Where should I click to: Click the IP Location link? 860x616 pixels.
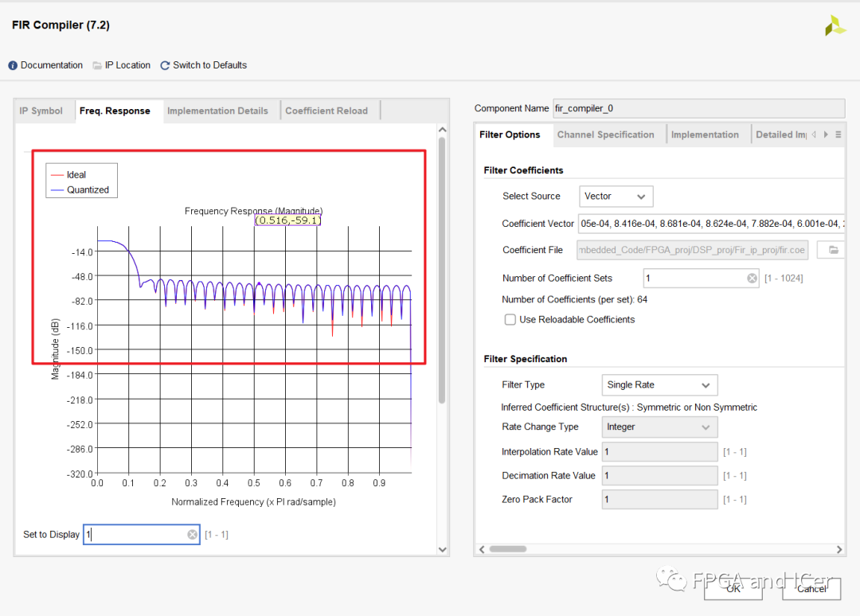tap(127, 65)
